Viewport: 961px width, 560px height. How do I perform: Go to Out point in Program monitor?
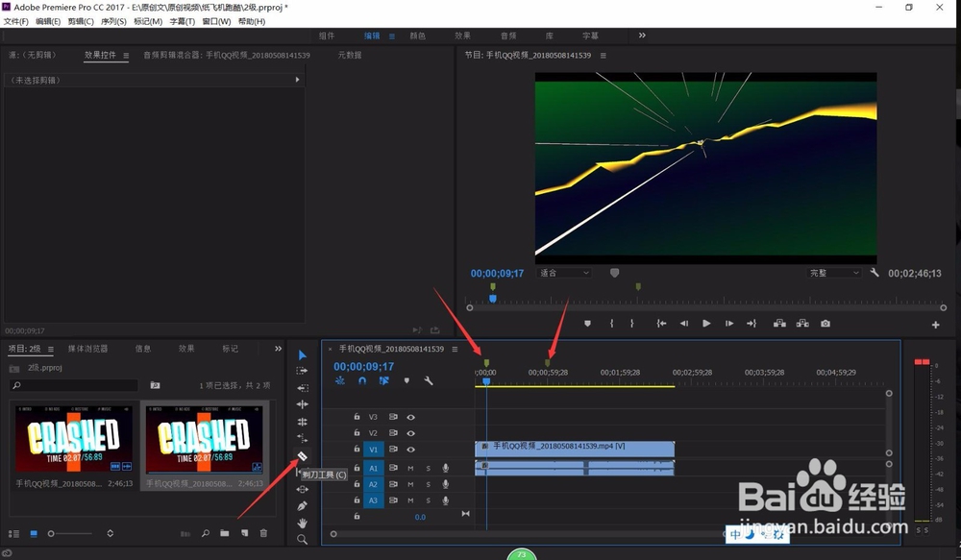(752, 324)
